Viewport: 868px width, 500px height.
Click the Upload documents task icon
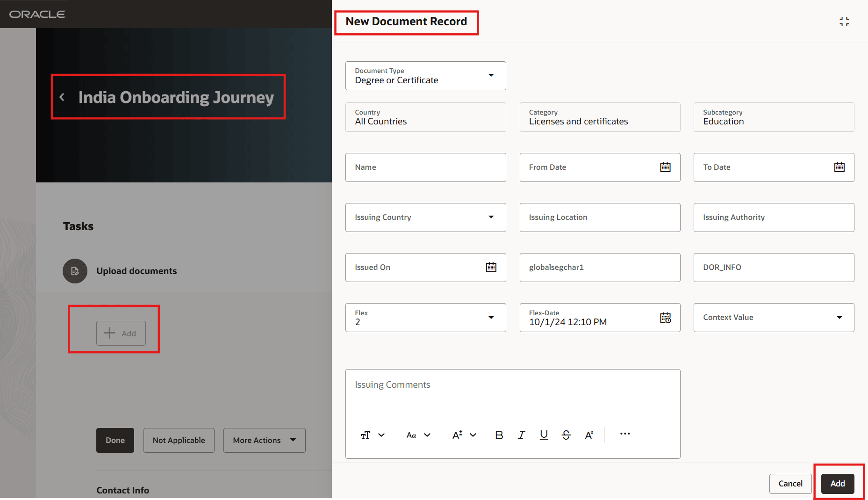[x=75, y=271]
